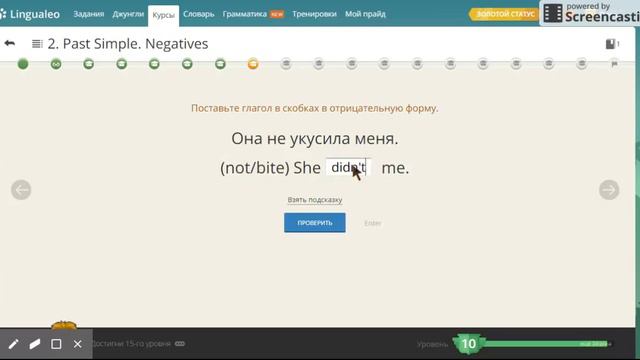Click the finish flag marker
Image resolution: width=640 pixels, height=360 pixels.
[614, 64]
